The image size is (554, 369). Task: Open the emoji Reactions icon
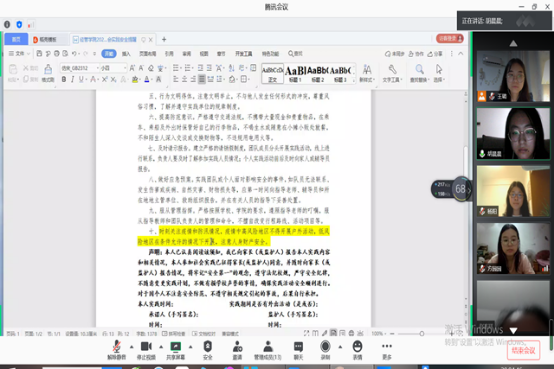[358, 350]
